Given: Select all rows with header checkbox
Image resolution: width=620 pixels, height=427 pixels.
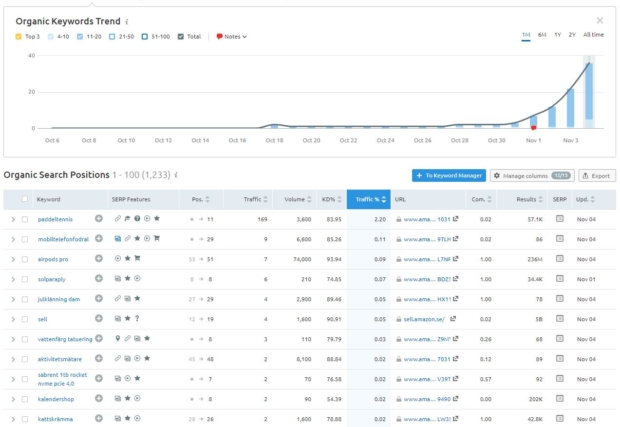Looking at the screenshot, I should 25,199.
